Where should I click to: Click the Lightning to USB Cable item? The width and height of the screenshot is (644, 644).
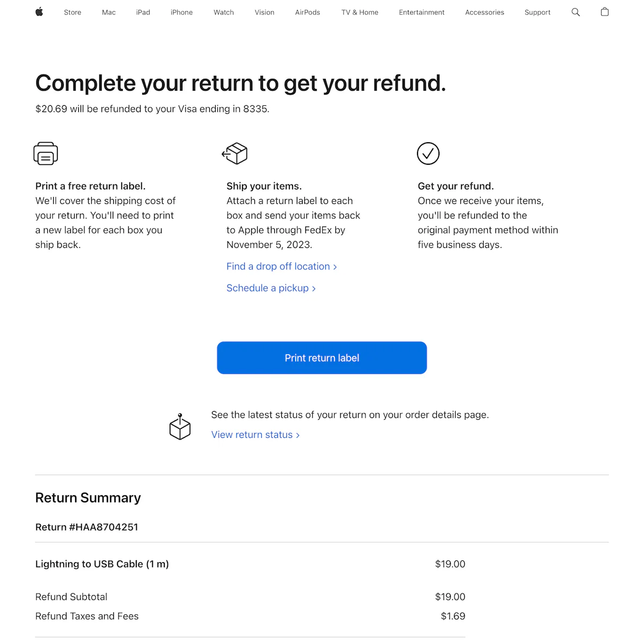102,564
